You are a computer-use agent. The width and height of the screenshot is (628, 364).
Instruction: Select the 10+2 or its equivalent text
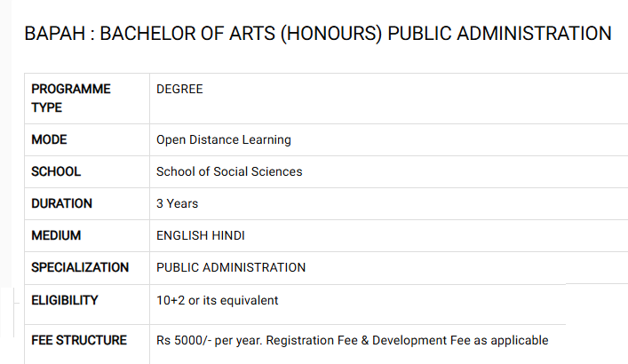pos(218,300)
